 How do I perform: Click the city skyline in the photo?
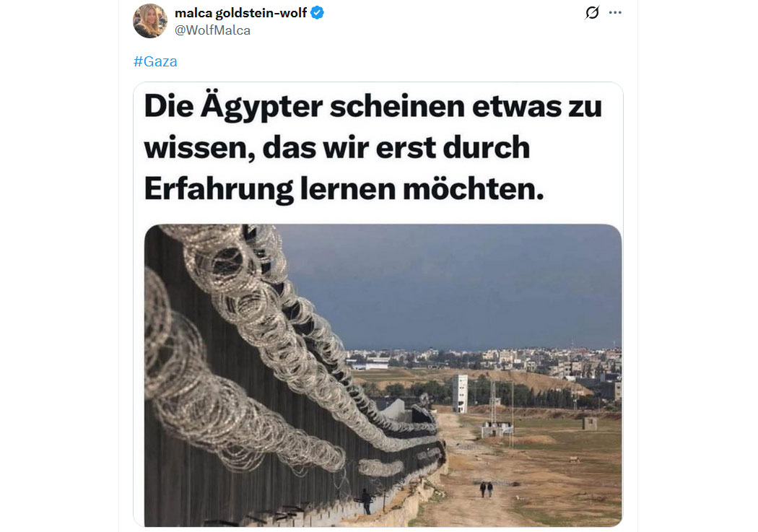pyautogui.click(x=484, y=360)
